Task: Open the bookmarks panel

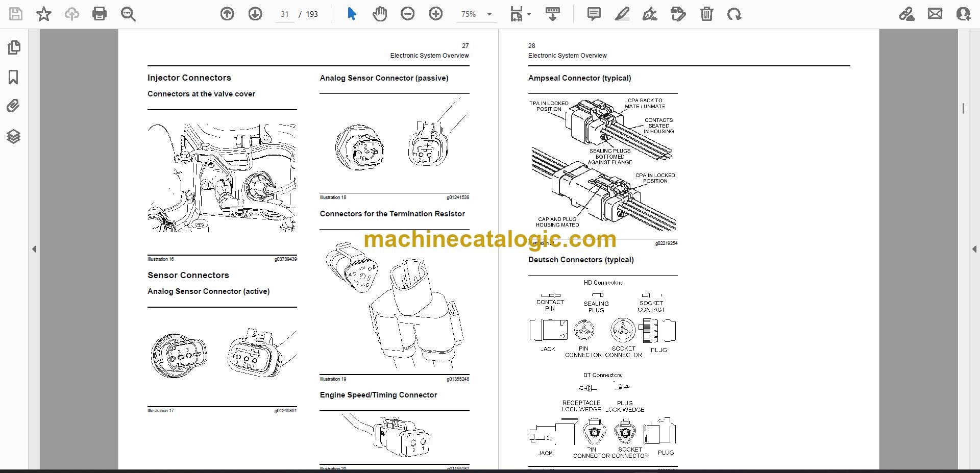Action: pyautogui.click(x=14, y=77)
